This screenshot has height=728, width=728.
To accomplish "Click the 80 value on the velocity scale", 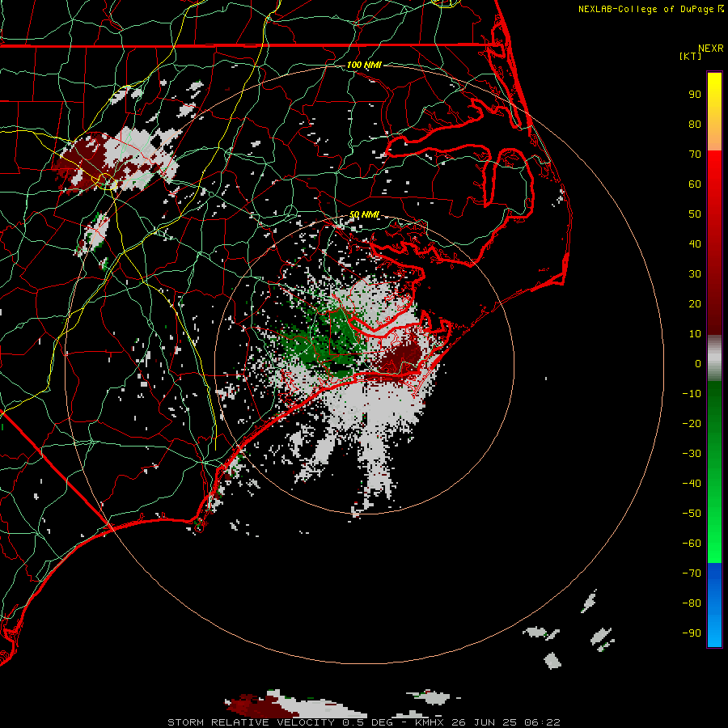I will 695,125.
